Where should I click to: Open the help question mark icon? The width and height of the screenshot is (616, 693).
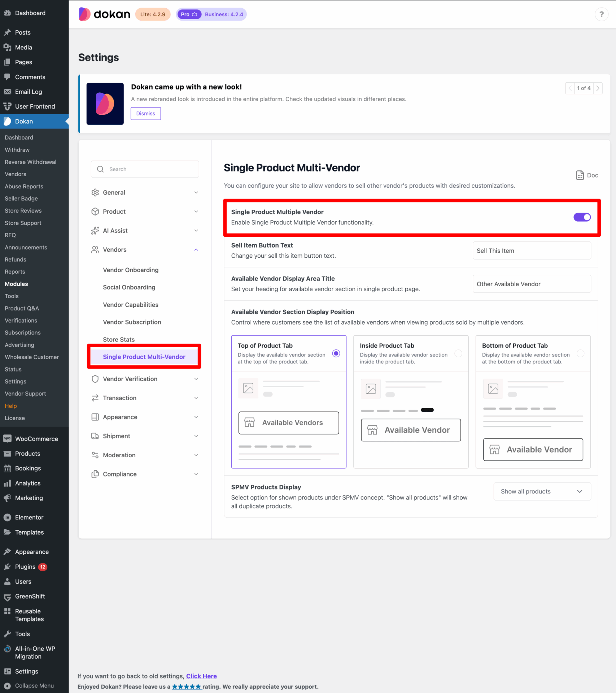point(601,14)
